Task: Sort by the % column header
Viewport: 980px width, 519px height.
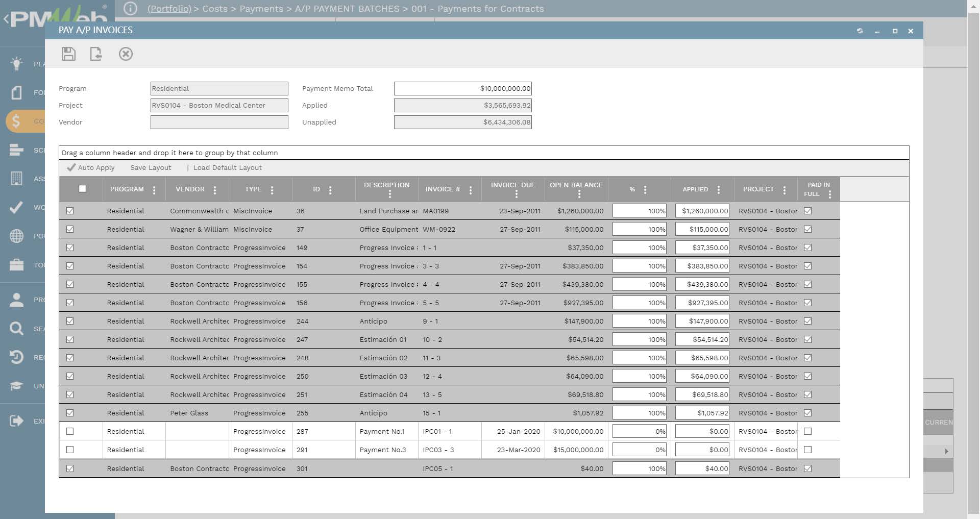Action: click(x=632, y=189)
